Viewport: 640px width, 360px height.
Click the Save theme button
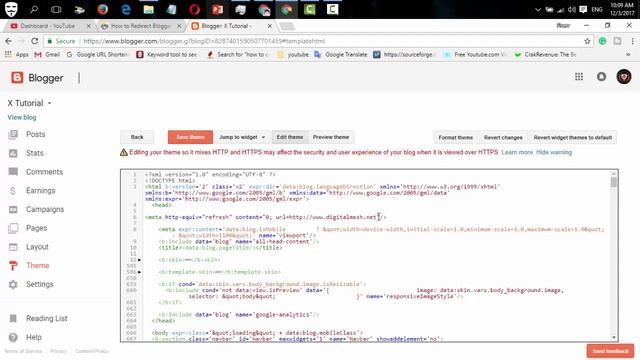pyautogui.click(x=190, y=137)
